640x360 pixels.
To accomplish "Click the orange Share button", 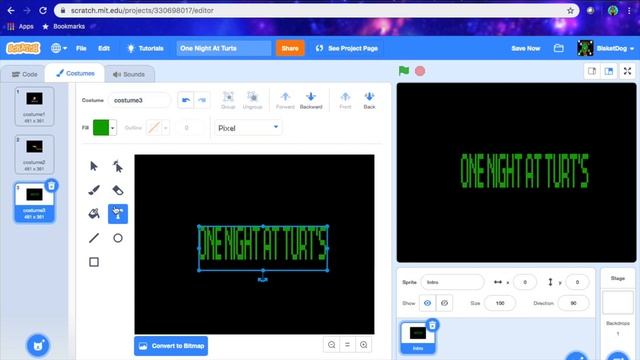I will click(x=290, y=48).
